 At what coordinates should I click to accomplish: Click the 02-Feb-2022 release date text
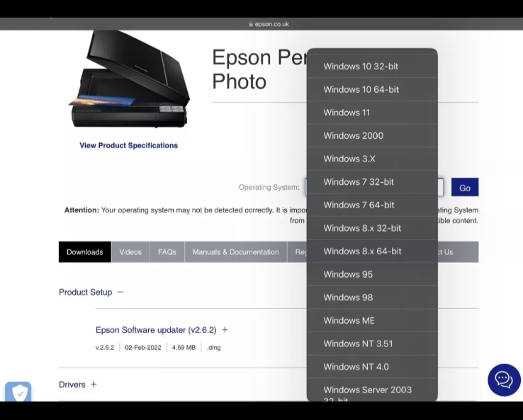tap(142, 348)
